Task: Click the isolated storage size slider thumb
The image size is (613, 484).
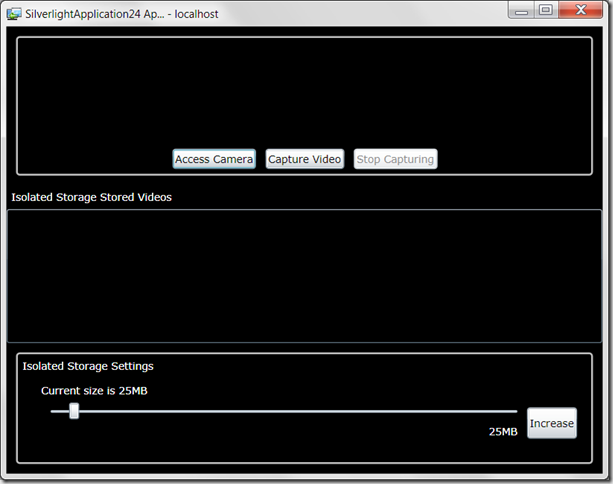Action: 74,411
